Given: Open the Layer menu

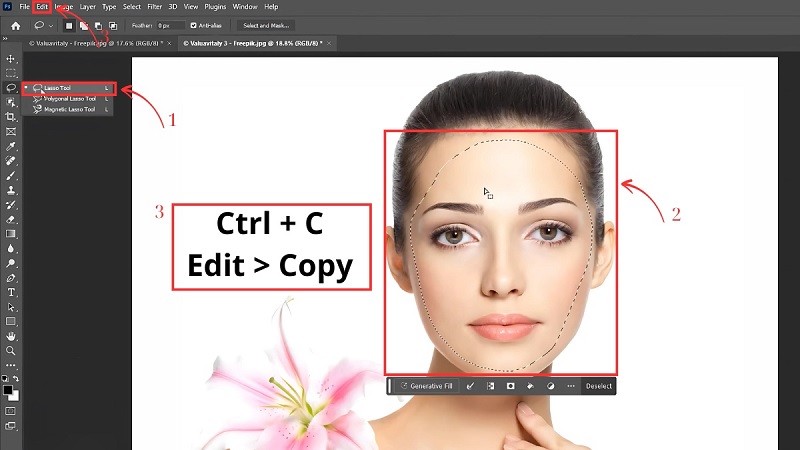Looking at the screenshot, I should 87,7.
